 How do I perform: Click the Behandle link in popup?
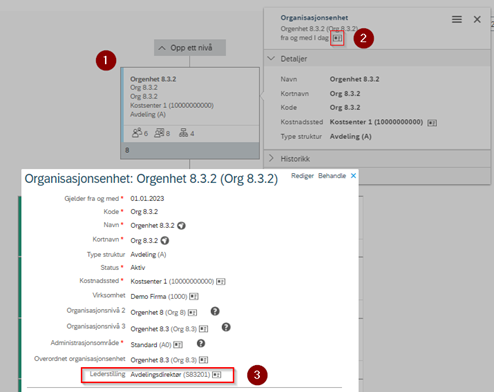pyautogui.click(x=332, y=176)
